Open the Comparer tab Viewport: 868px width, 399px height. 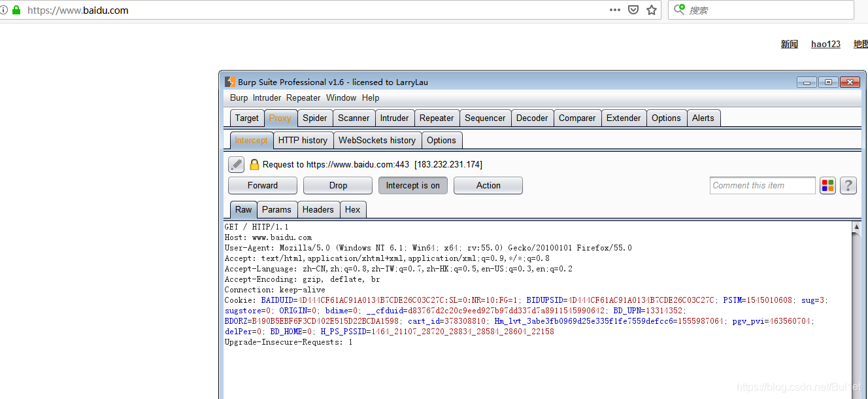pos(577,118)
